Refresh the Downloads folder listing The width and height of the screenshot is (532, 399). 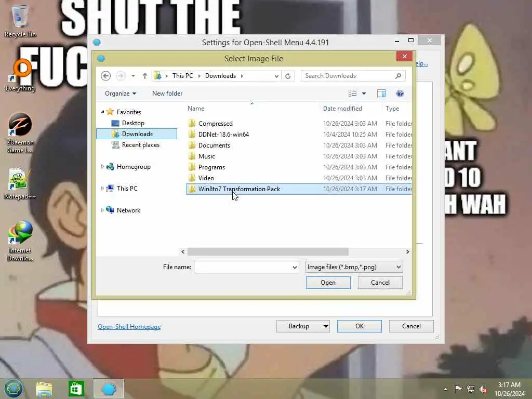pos(288,76)
